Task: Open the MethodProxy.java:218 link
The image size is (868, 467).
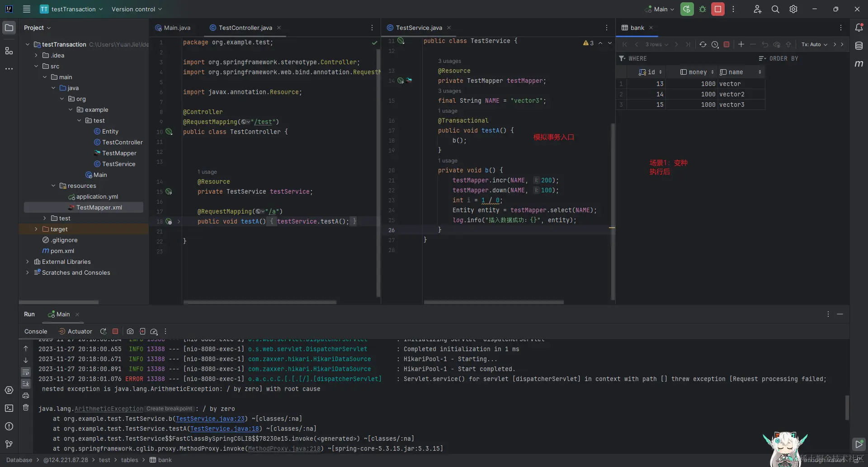Action: click(284, 448)
